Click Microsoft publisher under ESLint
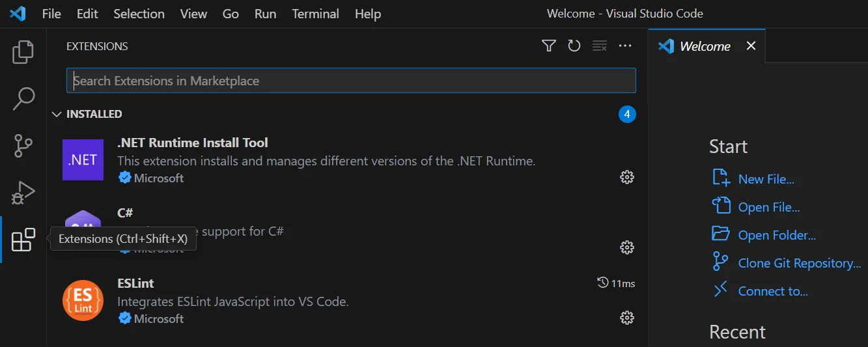This screenshot has height=347, width=868. [x=159, y=318]
